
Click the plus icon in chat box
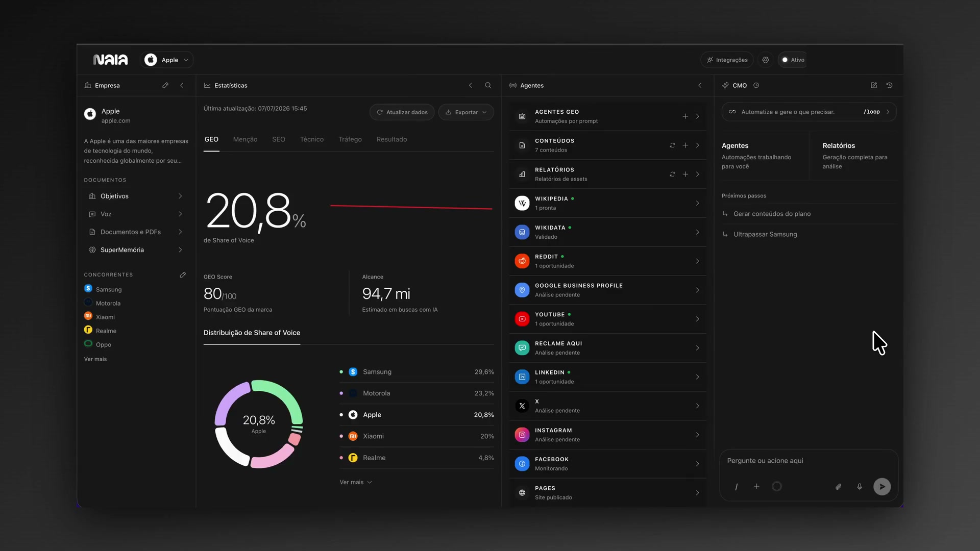click(756, 487)
